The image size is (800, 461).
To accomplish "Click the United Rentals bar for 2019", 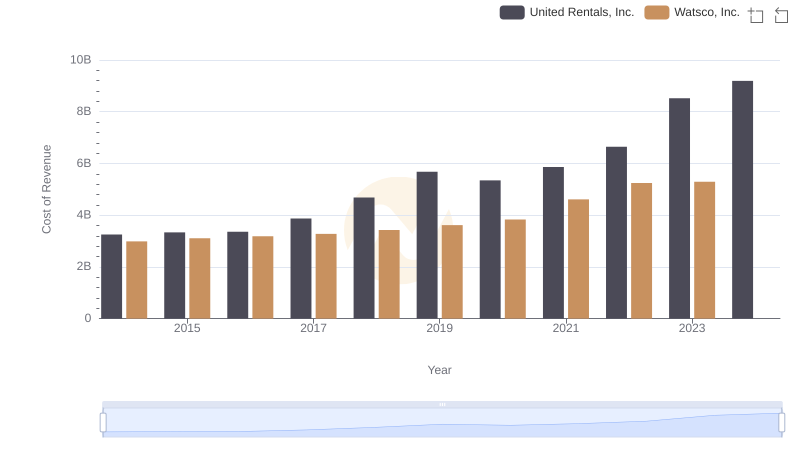I will 427,245.
